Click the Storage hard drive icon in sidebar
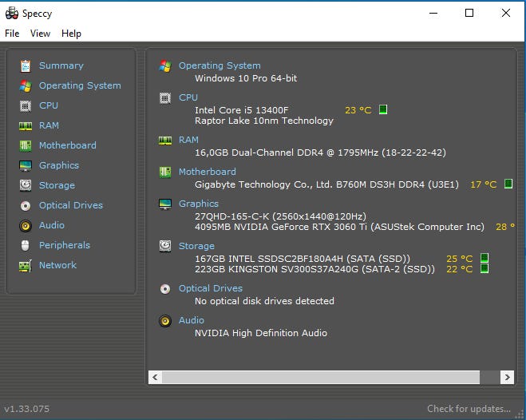The height and width of the screenshot is (420, 526). (x=26, y=185)
